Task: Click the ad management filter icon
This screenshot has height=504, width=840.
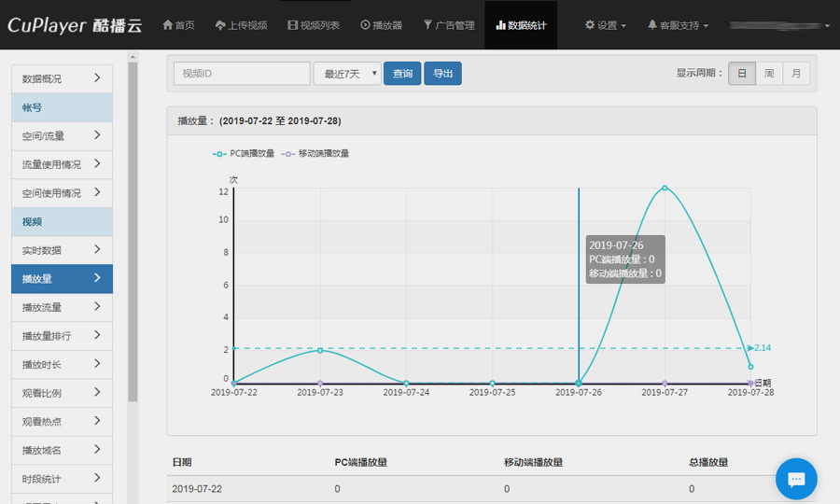Action: tap(427, 25)
